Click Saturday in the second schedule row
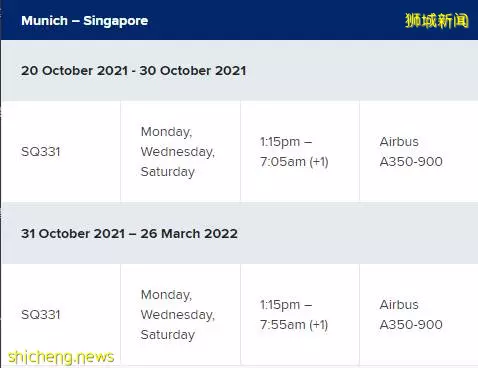478x368 pixels. tap(168, 335)
